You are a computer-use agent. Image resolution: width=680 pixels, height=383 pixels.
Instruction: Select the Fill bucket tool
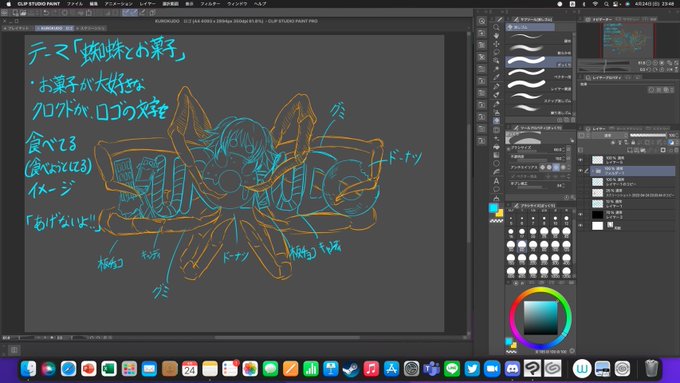[496, 147]
